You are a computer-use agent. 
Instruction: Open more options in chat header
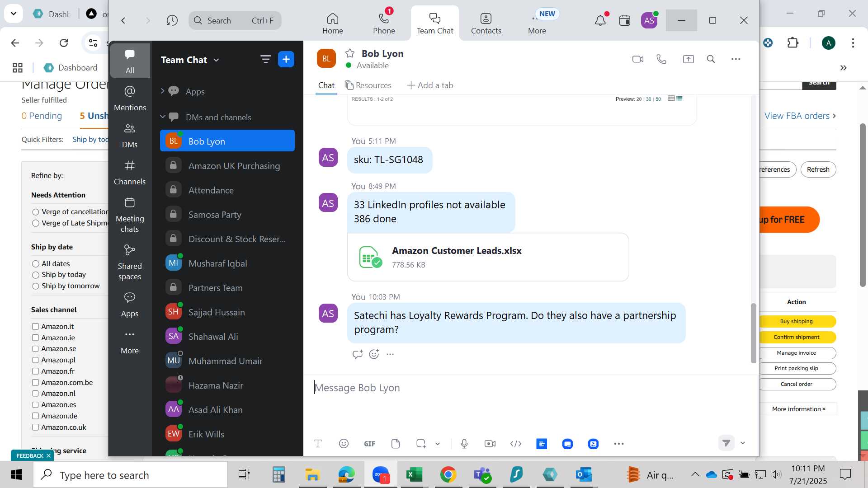pyautogui.click(x=736, y=59)
